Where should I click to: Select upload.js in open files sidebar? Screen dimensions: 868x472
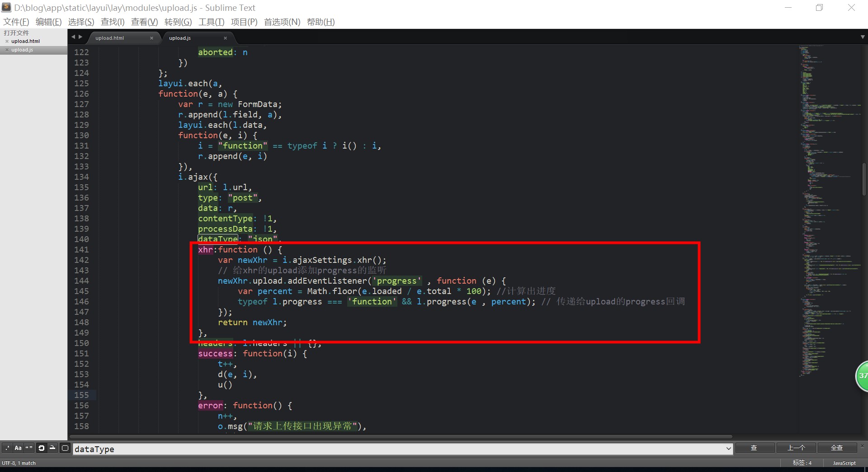22,50
